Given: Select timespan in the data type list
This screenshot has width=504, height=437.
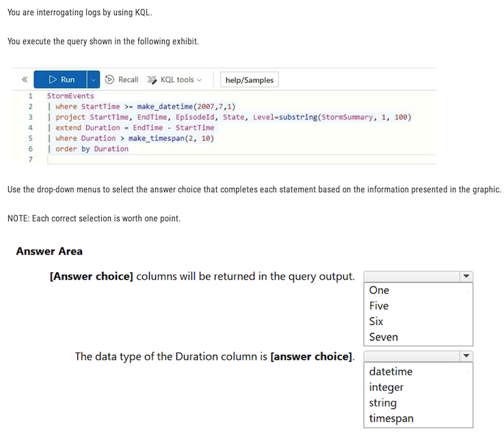Looking at the screenshot, I should [x=391, y=419].
